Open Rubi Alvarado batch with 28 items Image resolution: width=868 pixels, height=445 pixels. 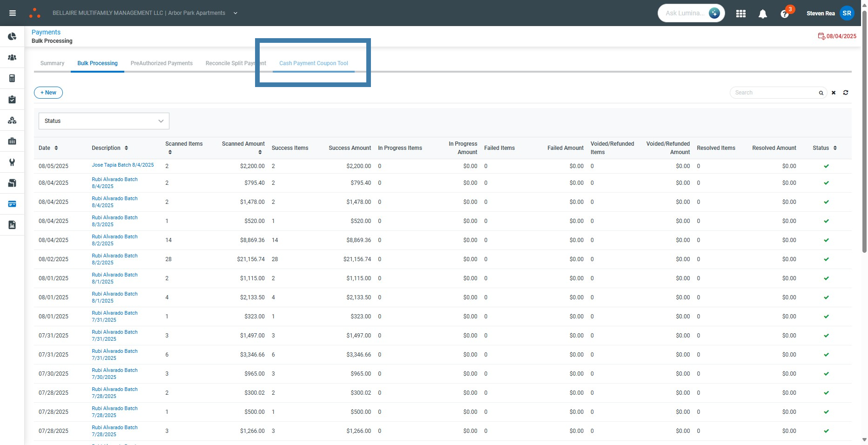click(x=114, y=259)
